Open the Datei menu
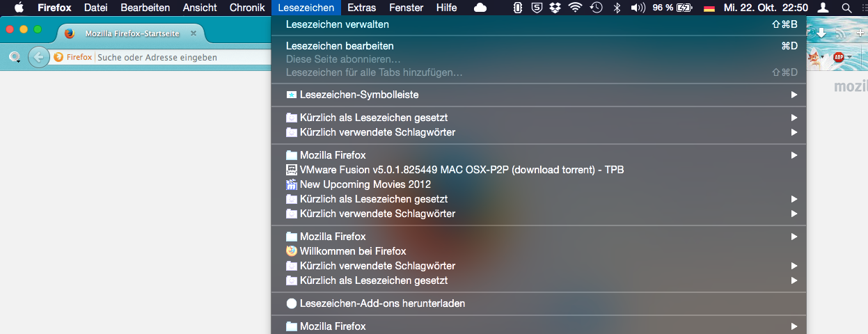The image size is (868, 334). pyautogui.click(x=96, y=8)
